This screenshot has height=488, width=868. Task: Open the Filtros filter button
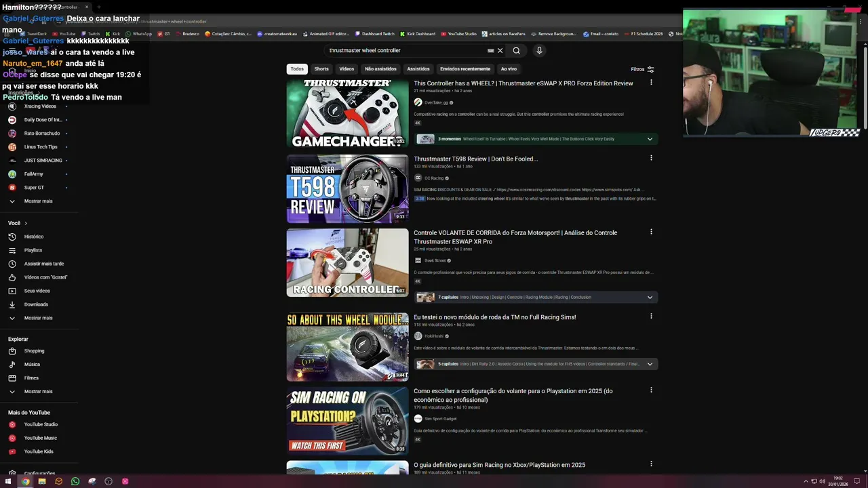(642, 69)
